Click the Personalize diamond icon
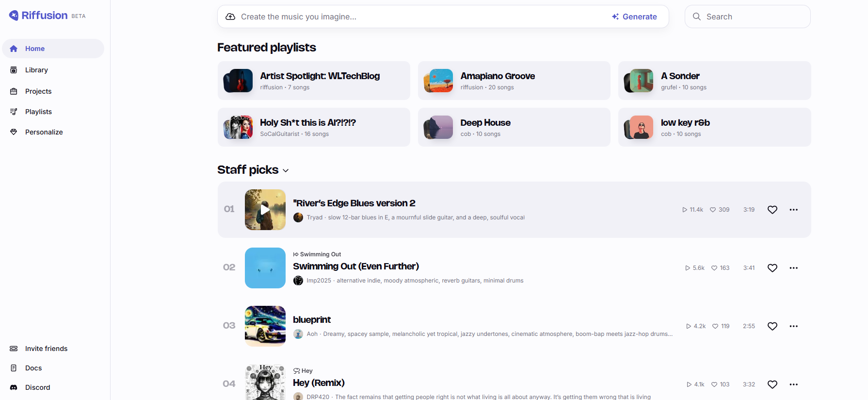Viewport: 868px width, 400px height. 14,132
